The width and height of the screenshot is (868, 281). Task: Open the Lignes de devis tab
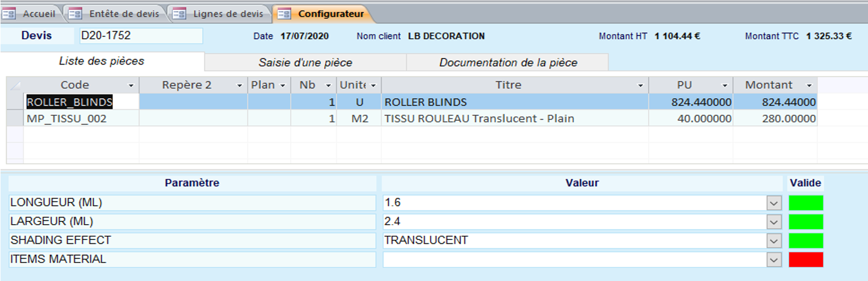tap(227, 14)
